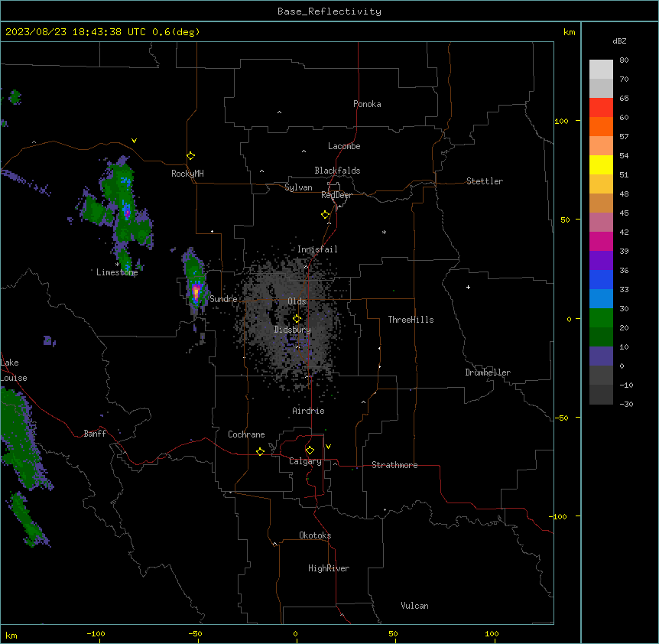Select the 10 dBZ slate-purple color swatch
659x644 pixels.
coord(601,356)
